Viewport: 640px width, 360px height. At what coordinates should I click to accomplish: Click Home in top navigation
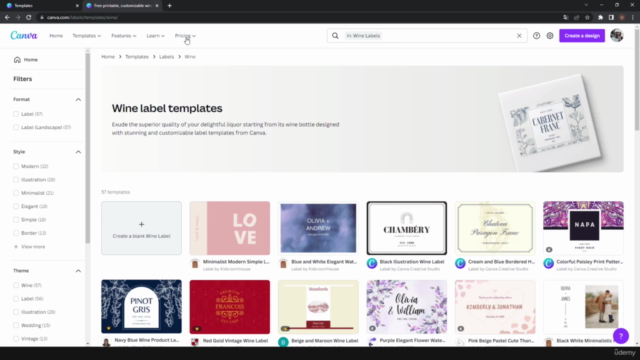click(56, 36)
